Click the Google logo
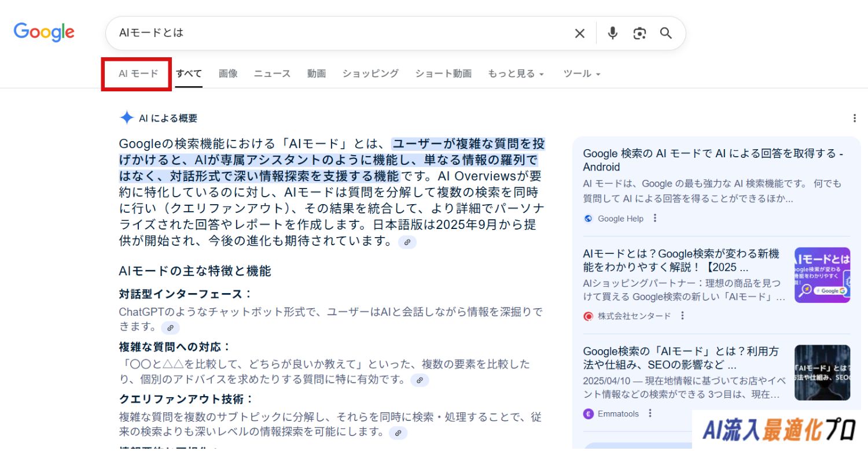 coord(44,32)
